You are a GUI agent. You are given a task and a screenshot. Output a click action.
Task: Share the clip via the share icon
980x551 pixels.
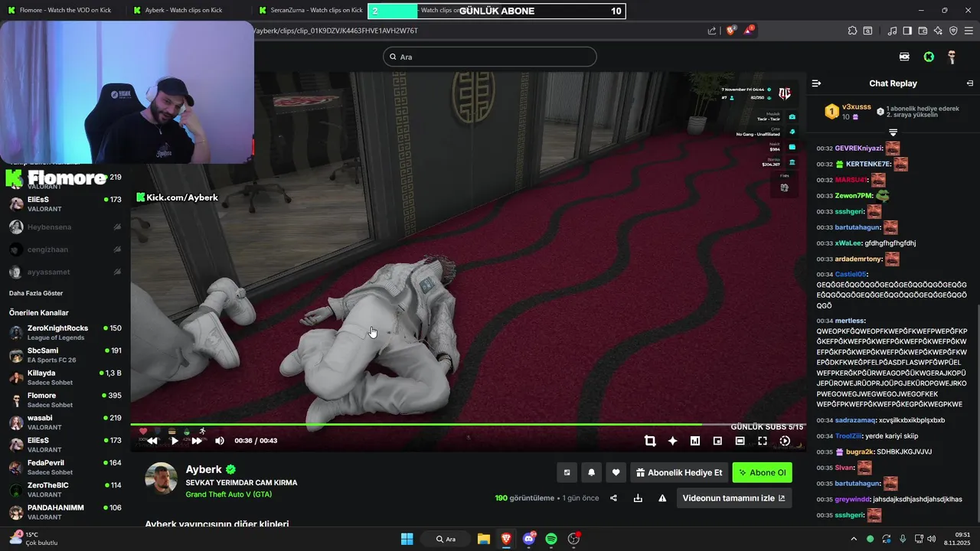tap(613, 498)
